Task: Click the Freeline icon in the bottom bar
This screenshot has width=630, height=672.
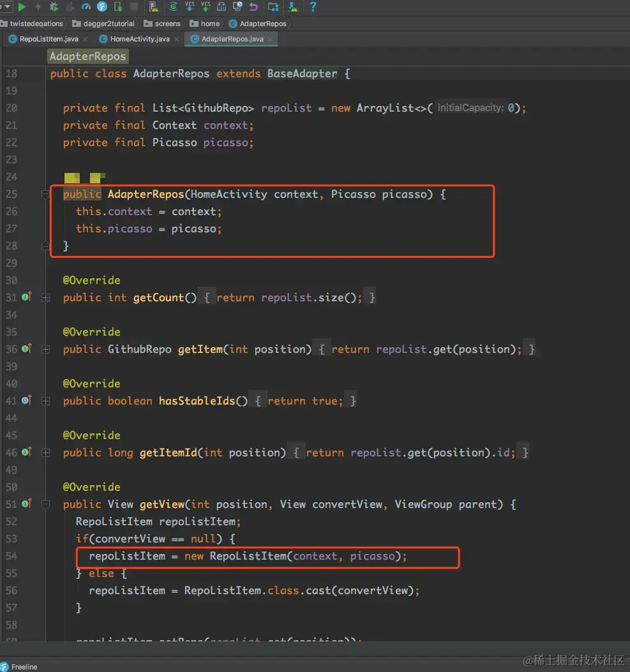Action: [x=4, y=667]
